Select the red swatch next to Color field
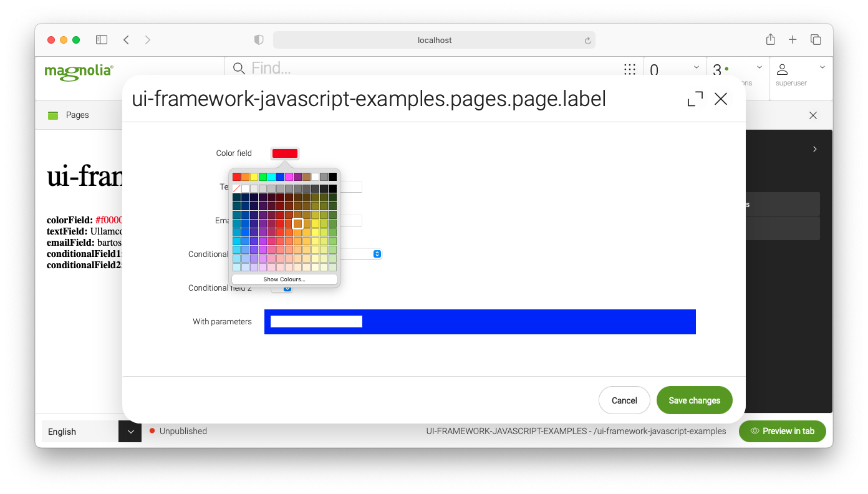 [x=284, y=153]
